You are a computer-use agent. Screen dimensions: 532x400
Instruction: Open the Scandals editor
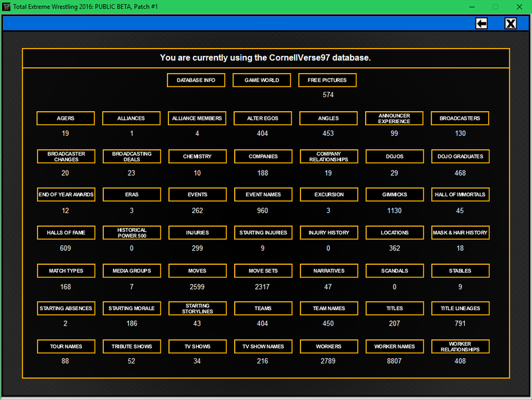pos(394,271)
